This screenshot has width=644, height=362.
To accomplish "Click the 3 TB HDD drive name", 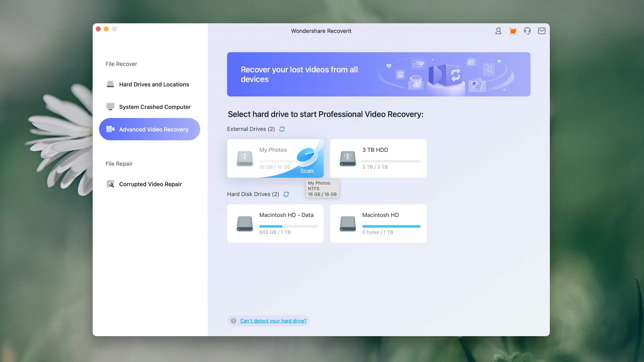I will (x=375, y=150).
